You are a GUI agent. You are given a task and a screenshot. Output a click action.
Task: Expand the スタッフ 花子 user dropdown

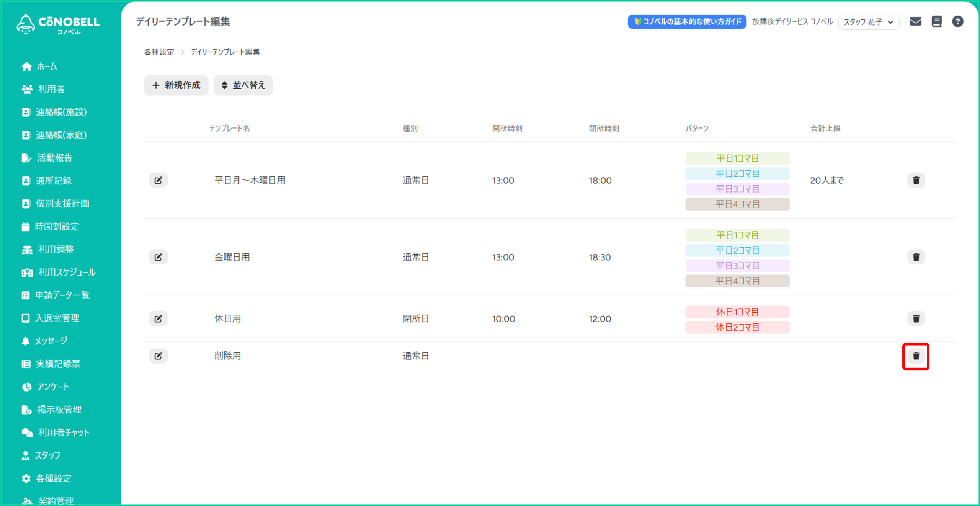point(868,22)
